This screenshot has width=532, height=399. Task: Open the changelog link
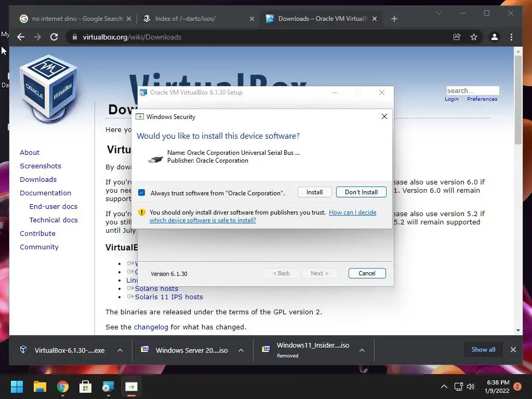(x=151, y=327)
